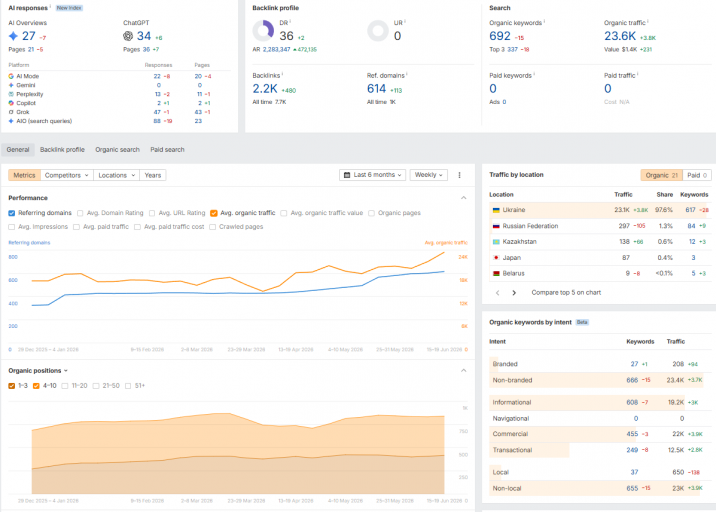Click the Gemini platform icon
716x512 pixels.
click(x=11, y=85)
